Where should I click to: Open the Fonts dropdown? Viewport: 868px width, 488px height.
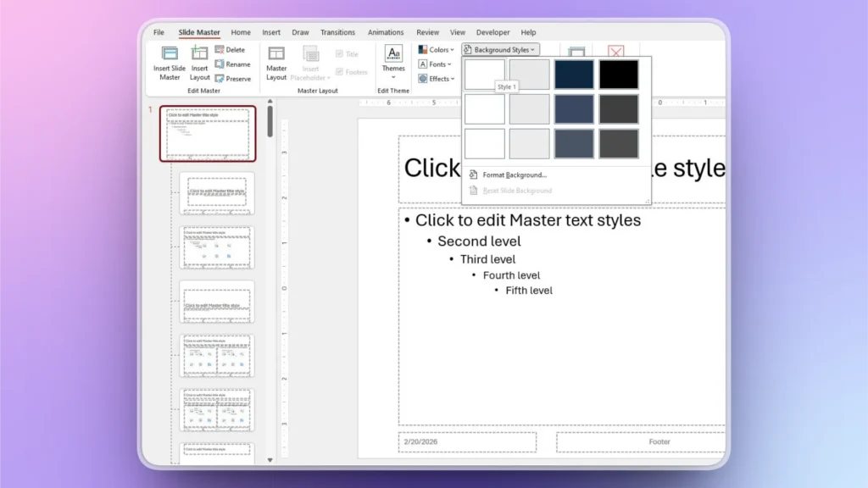434,64
